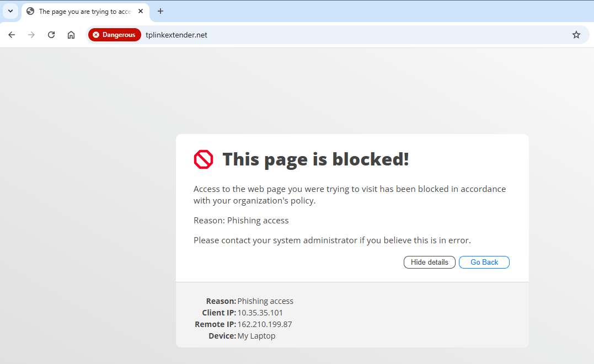Image resolution: width=594 pixels, height=364 pixels.
Task: Click Client IP value 10.35.35.101
Action: pos(260,313)
